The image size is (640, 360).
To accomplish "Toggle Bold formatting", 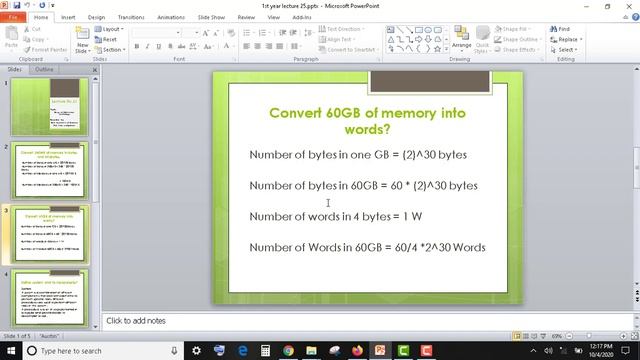I will [x=137, y=46].
